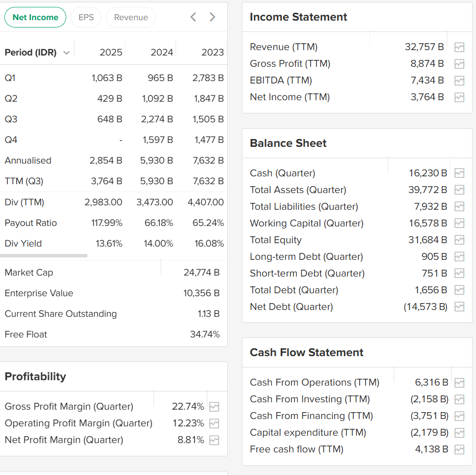The width and height of the screenshot is (476, 475).
Task: Show chart for Net Income (TTM)
Action: [x=459, y=97]
